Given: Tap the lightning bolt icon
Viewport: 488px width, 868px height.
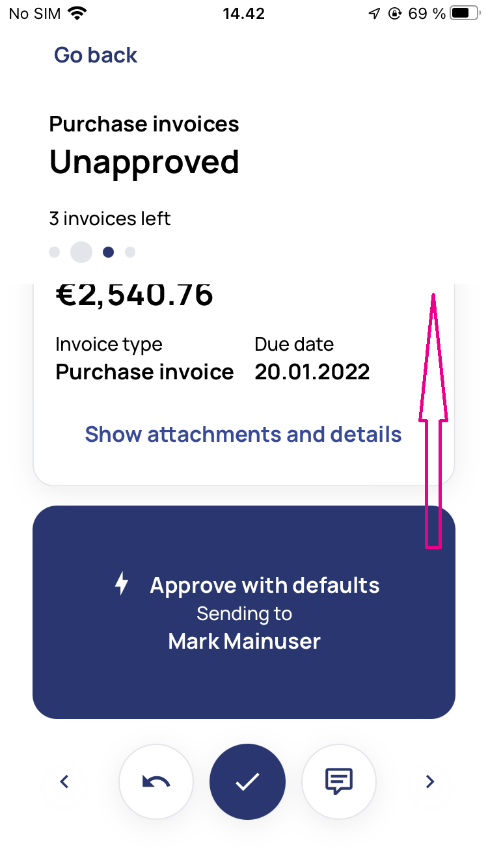Looking at the screenshot, I should [x=122, y=584].
